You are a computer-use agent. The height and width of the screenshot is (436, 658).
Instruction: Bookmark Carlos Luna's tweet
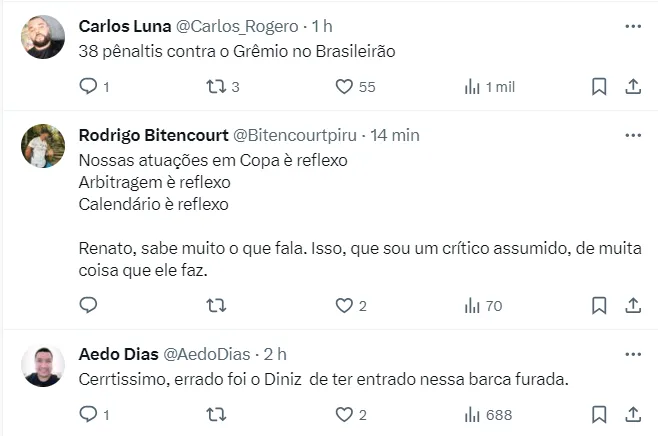599,87
